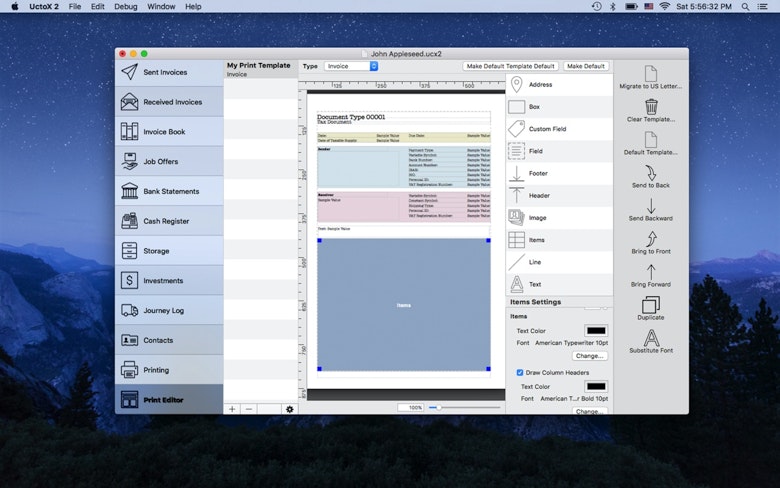Bring selected element forward
Screen dimensions: 780x488
coord(651,272)
